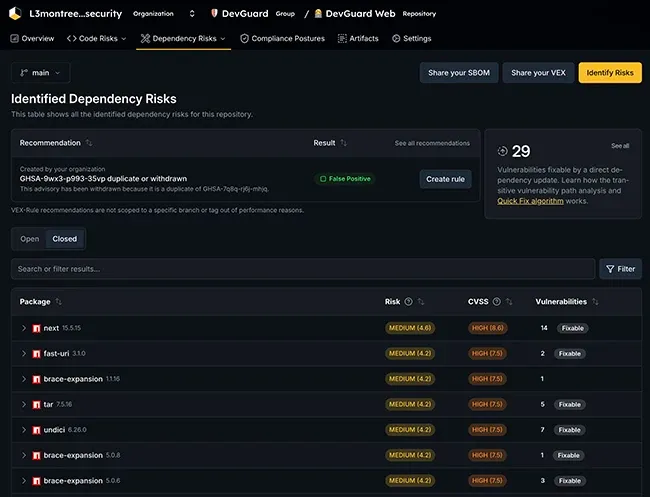Click the Identified Dependency Risks heading

[94, 99]
